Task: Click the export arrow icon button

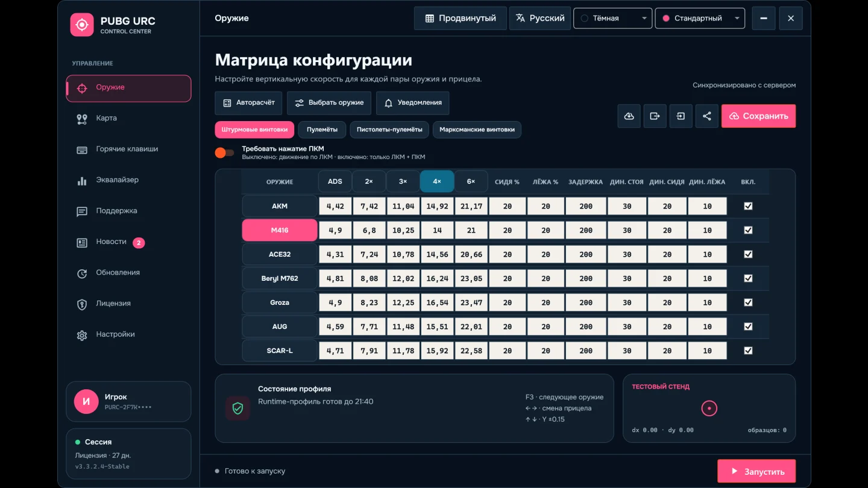Action: point(655,116)
